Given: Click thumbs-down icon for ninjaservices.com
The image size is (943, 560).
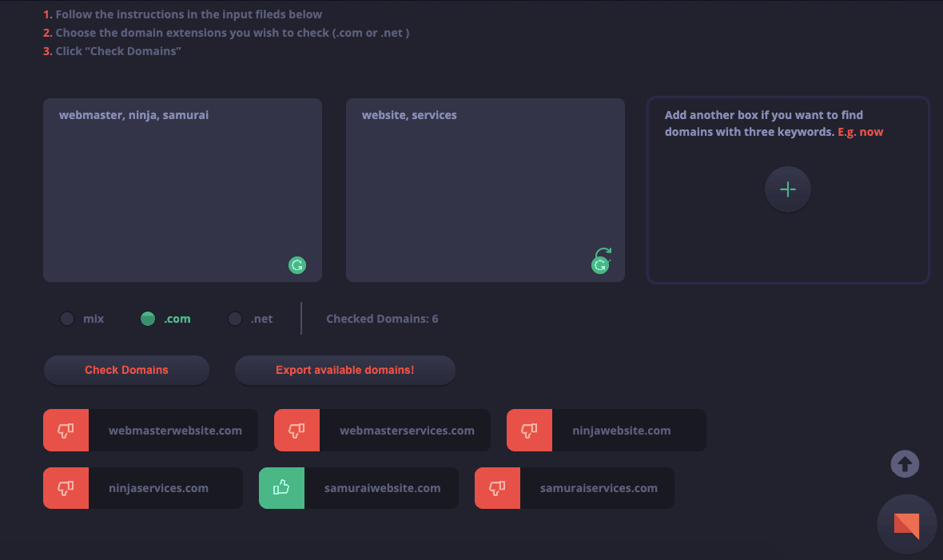Looking at the screenshot, I should (66, 488).
